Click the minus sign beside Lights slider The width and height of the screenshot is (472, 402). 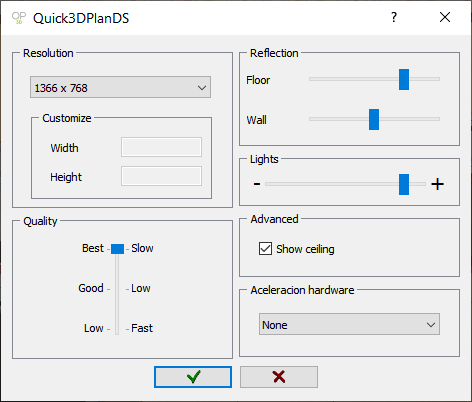point(257,184)
